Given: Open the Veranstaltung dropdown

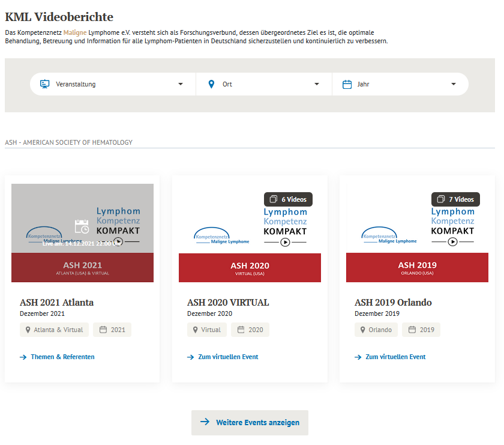Looking at the screenshot, I should tap(113, 84).
